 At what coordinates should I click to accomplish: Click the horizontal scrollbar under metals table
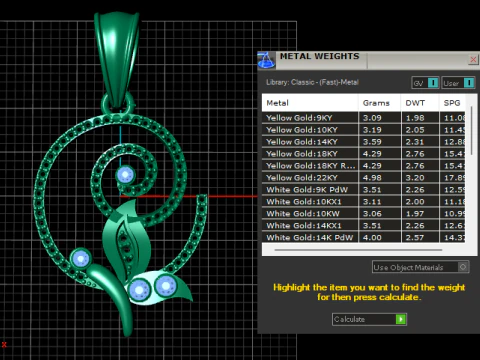pos(358,249)
